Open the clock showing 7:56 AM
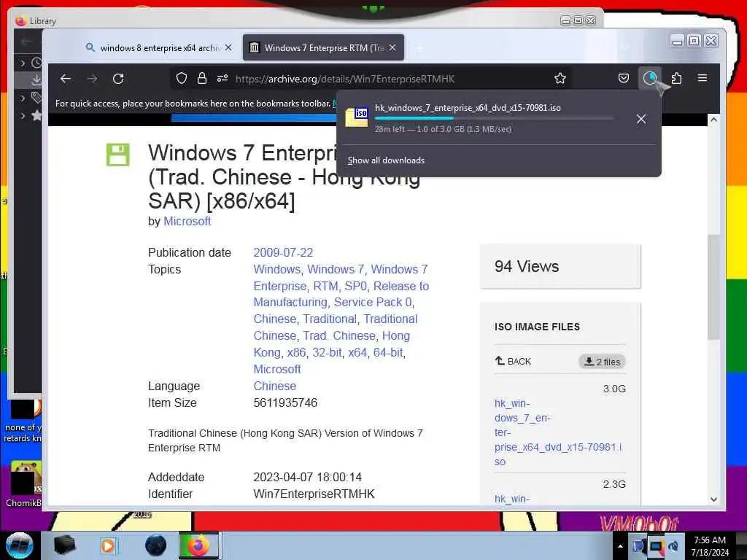Viewport: 747px width, 560px height. tap(710, 545)
